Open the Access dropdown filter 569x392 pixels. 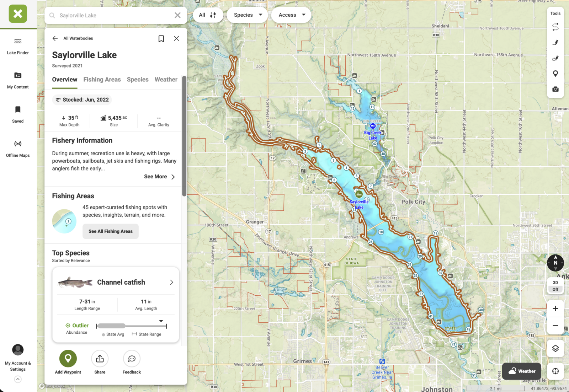point(291,15)
